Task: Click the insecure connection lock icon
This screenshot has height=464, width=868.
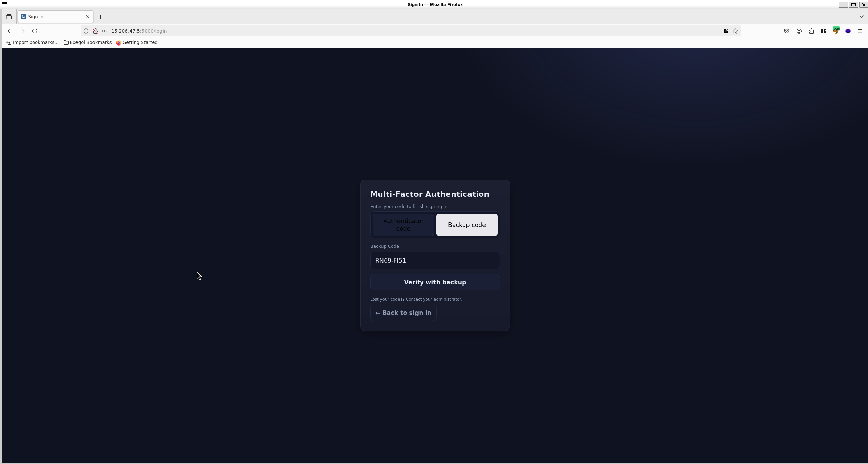Action: (x=96, y=31)
